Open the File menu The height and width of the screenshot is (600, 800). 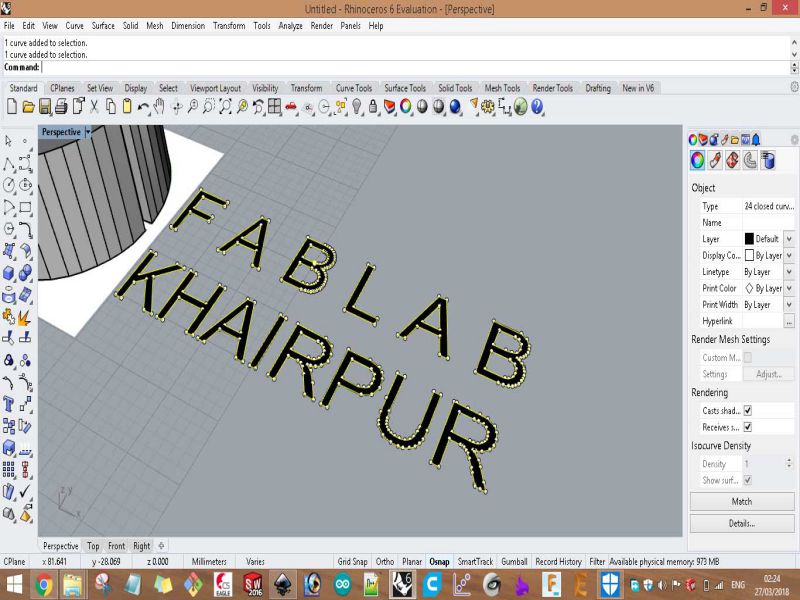[9, 26]
